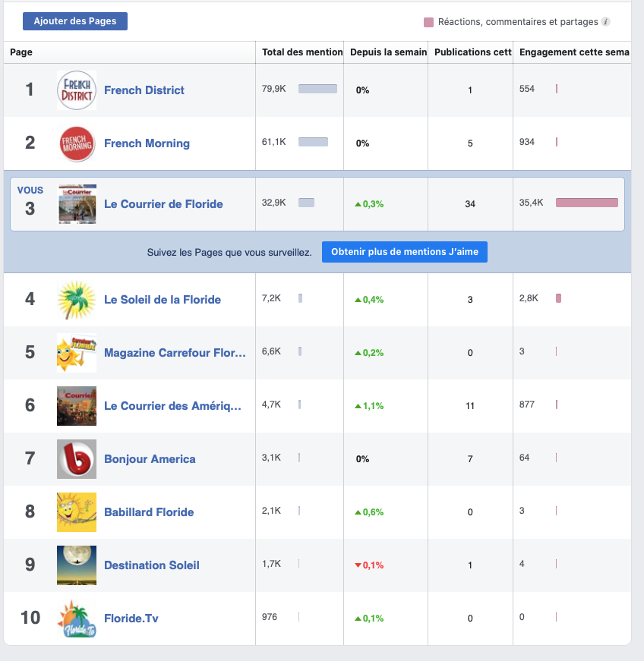Click Babillard Floride yellow sun logo

click(x=77, y=512)
